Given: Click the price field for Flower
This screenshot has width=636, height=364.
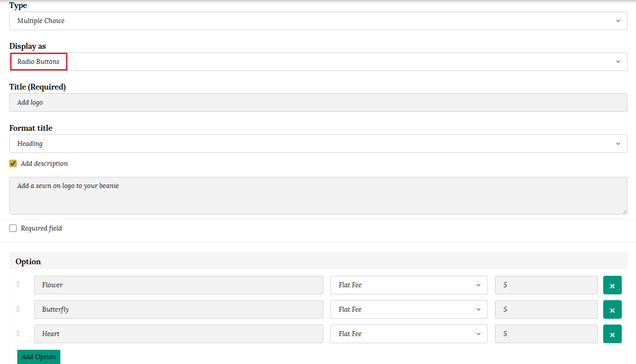Looking at the screenshot, I should click(546, 285).
